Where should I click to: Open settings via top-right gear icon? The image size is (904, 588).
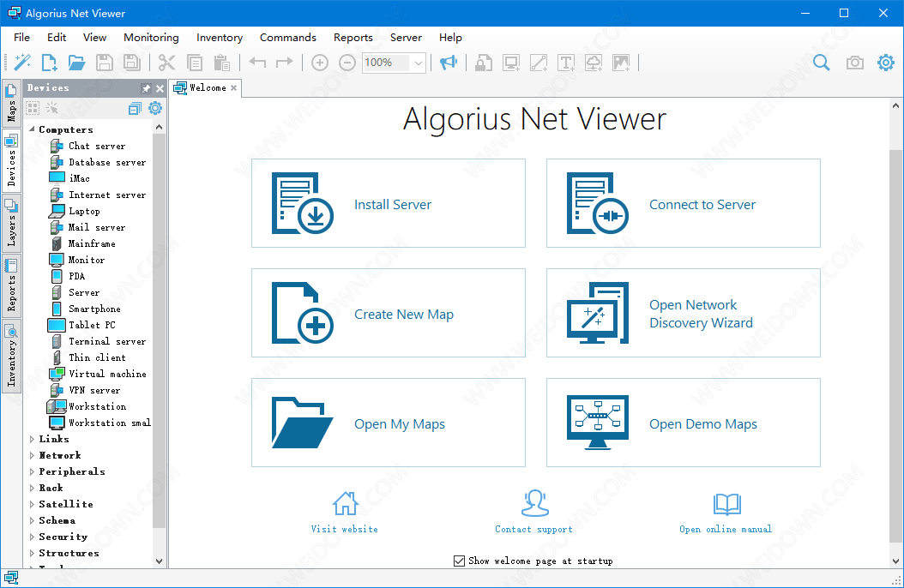point(885,63)
